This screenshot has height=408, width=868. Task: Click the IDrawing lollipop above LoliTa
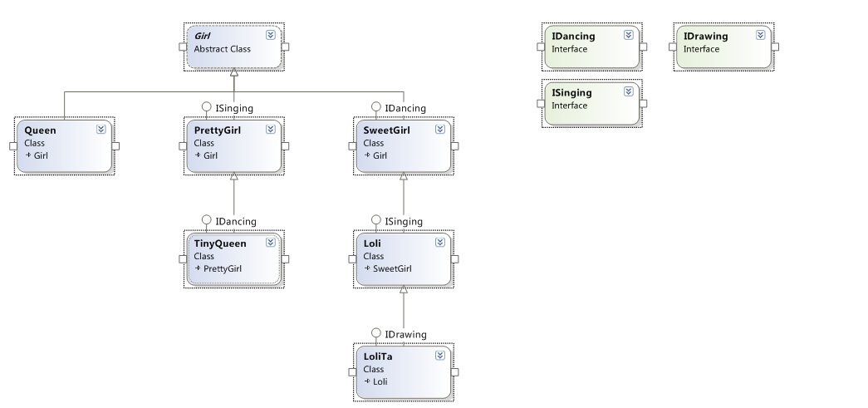pos(376,333)
